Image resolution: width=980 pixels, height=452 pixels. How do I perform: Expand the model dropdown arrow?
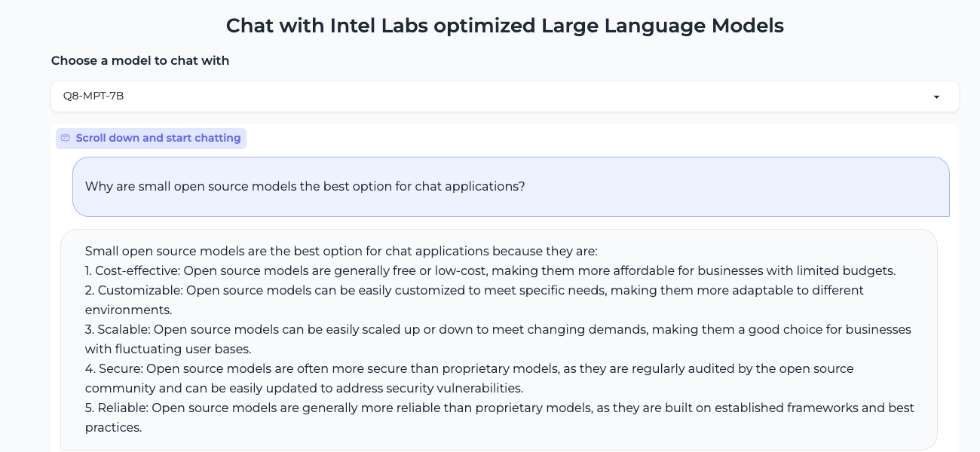936,97
